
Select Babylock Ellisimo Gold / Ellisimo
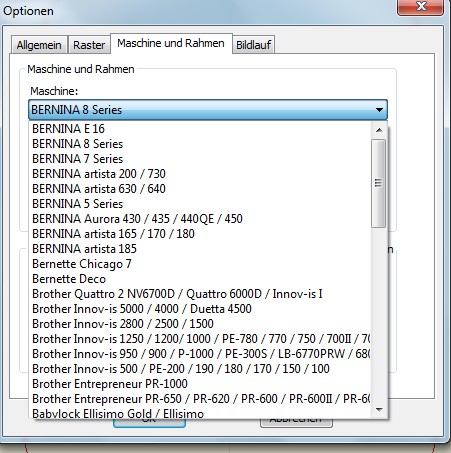point(201,413)
